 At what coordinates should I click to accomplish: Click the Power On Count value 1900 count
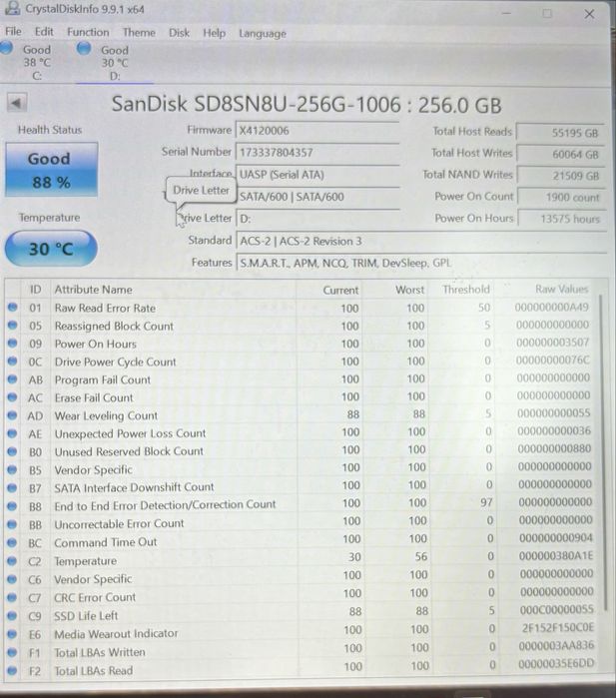tap(562, 197)
